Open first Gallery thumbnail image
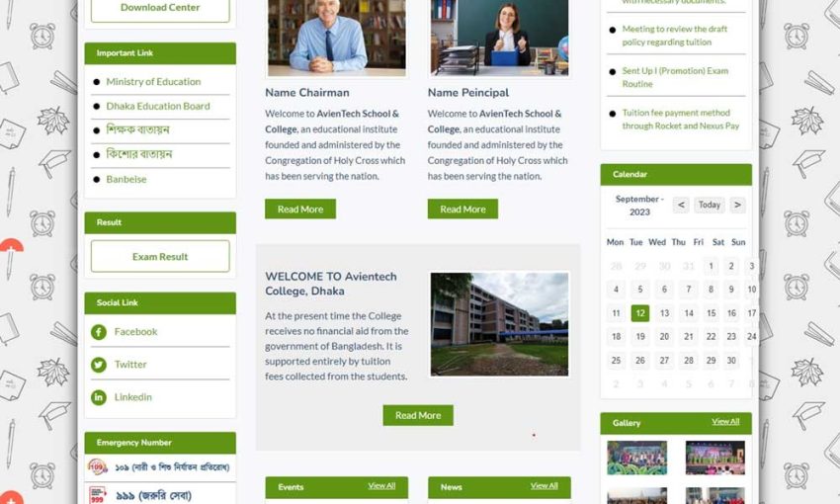840x504 pixels. coord(637,458)
